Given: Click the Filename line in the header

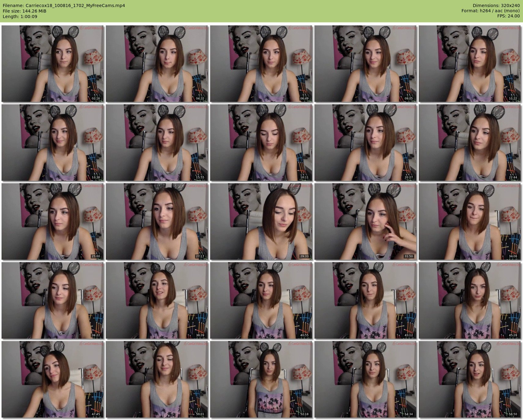Looking at the screenshot, I should click(x=64, y=6).
